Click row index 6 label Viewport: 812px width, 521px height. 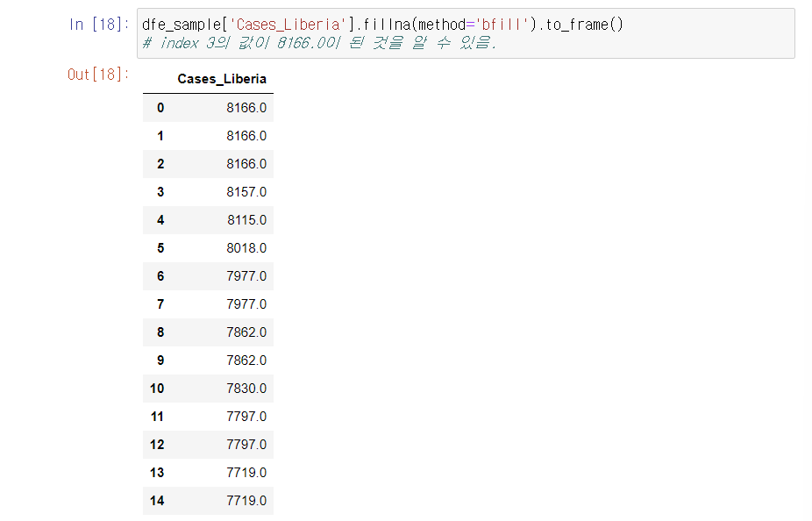(160, 276)
